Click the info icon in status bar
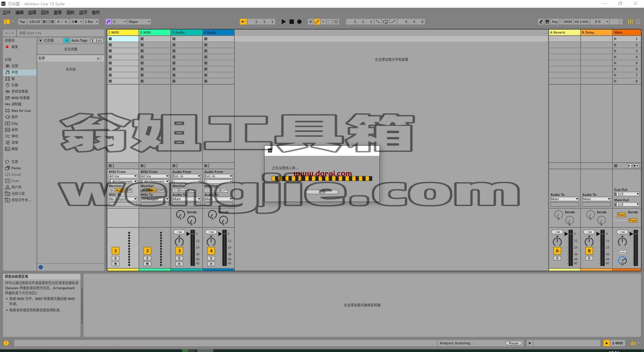Viewport: 644px width, 352px height. coord(6,343)
